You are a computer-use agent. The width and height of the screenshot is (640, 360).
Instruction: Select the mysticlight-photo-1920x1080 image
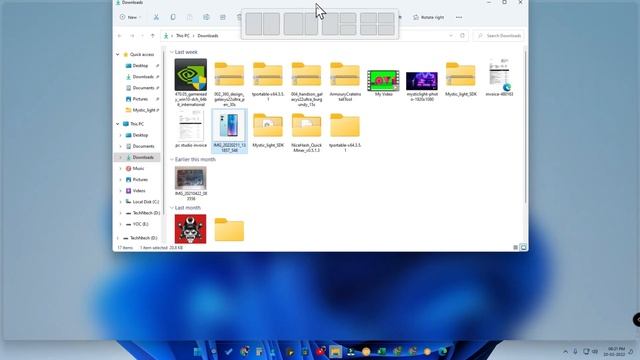coord(422,86)
